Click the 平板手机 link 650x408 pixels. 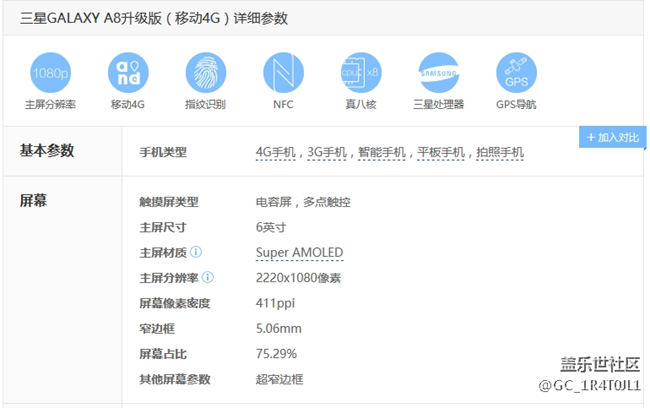click(x=440, y=152)
